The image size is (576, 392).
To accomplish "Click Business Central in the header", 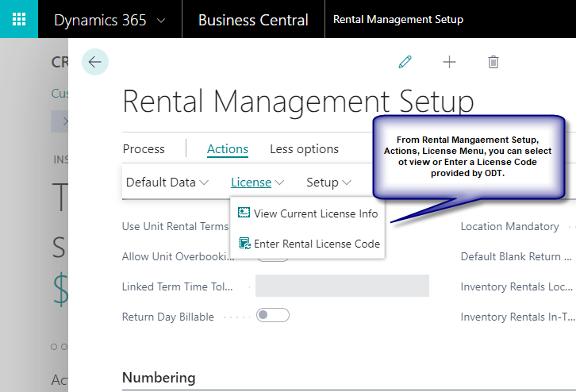I will [x=253, y=20].
